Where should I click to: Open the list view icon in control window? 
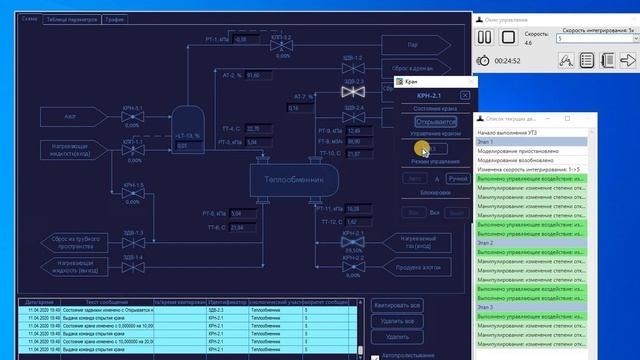587,60
